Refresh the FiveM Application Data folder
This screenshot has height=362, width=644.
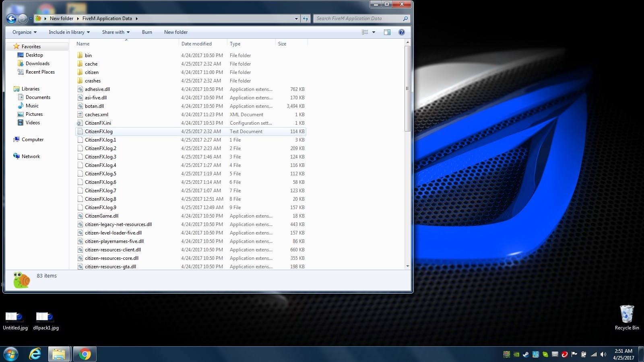[306, 19]
